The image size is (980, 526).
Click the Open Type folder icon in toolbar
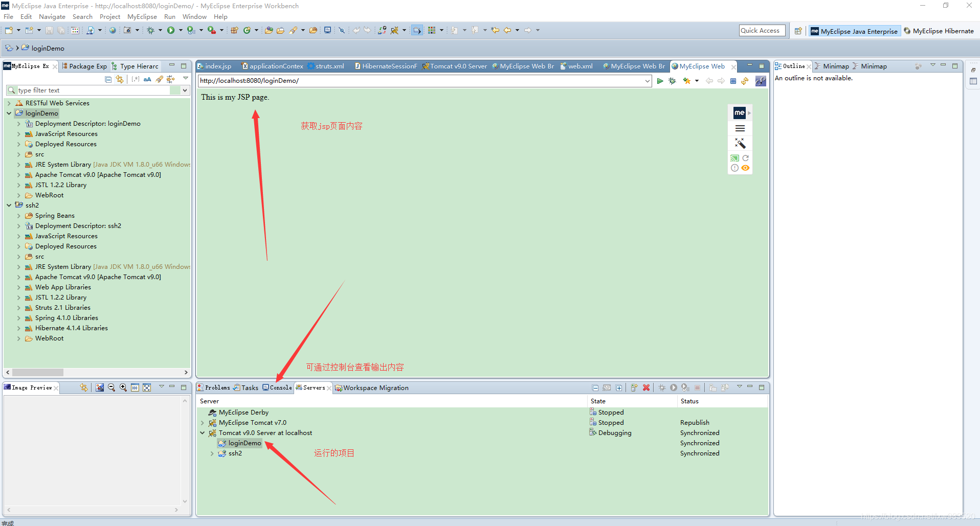(269, 31)
